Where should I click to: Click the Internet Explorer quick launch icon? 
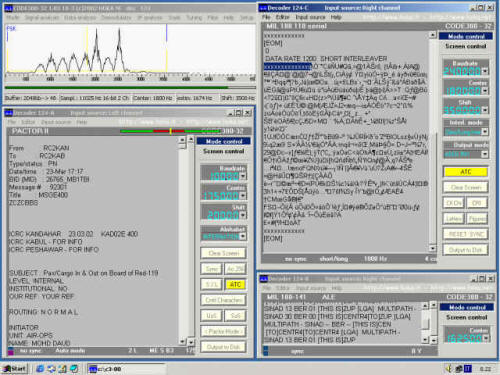point(40,369)
